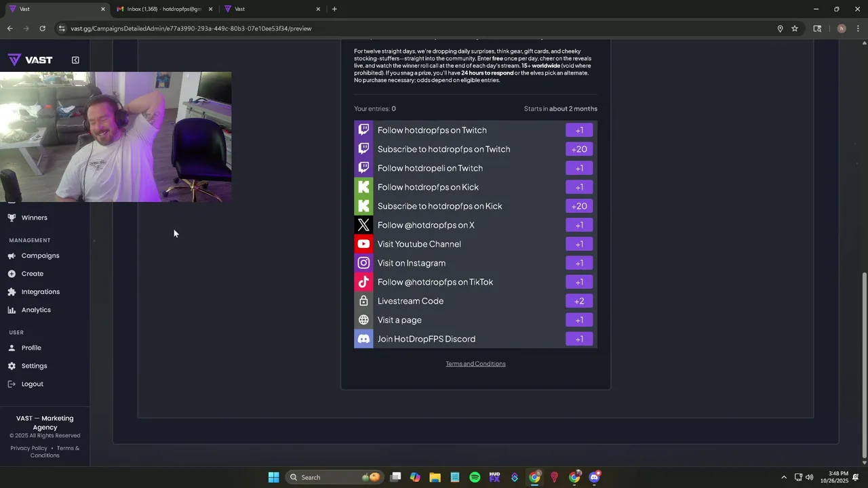Click the Logout arrow icon
This screenshot has width=868, height=488.
tap(12, 384)
